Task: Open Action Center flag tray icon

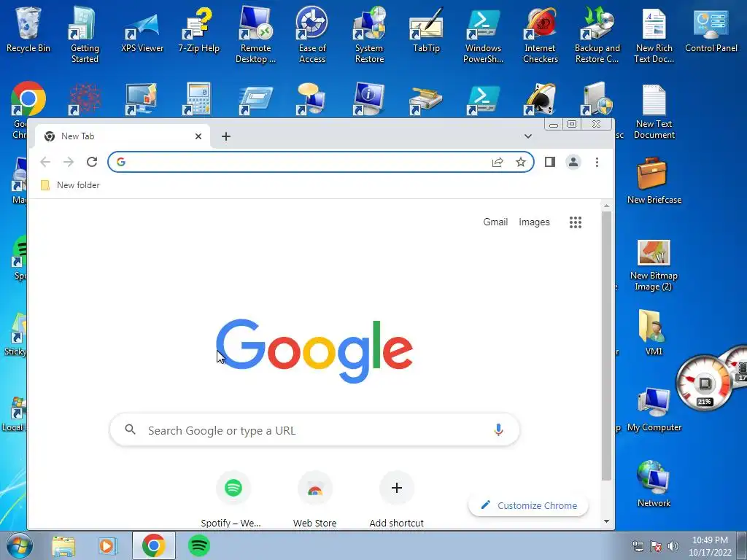Action: pos(656,546)
